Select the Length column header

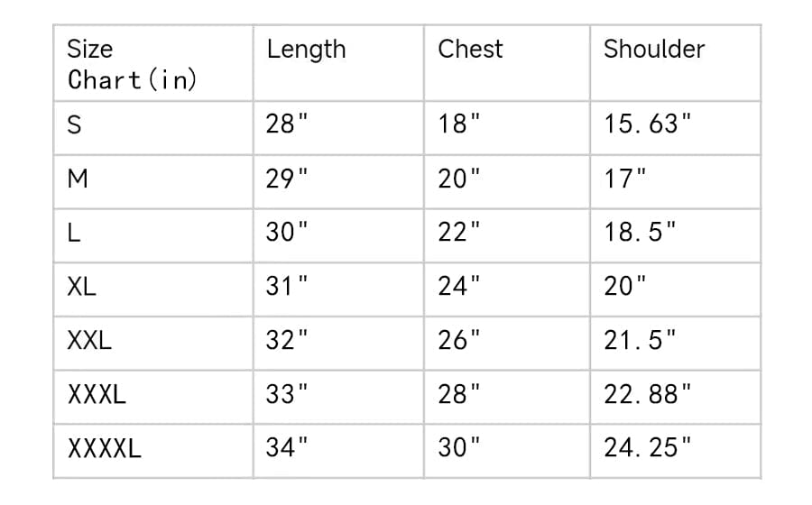[306, 50]
